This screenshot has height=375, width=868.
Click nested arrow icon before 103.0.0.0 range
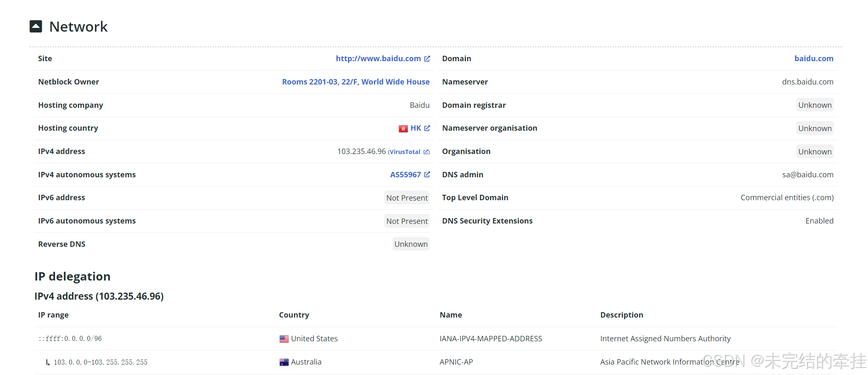(48, 363)
